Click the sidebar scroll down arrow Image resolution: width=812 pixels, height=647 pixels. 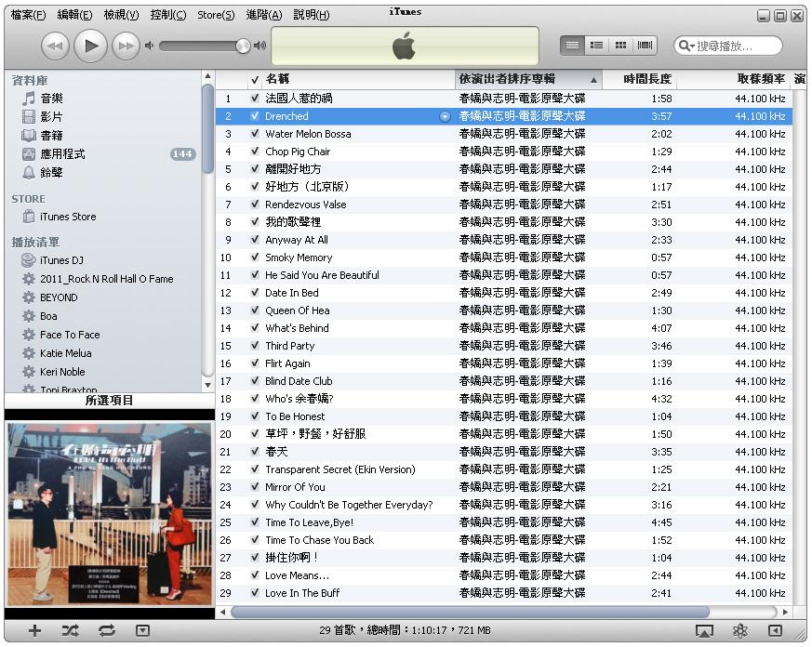[x=207, y=385]
